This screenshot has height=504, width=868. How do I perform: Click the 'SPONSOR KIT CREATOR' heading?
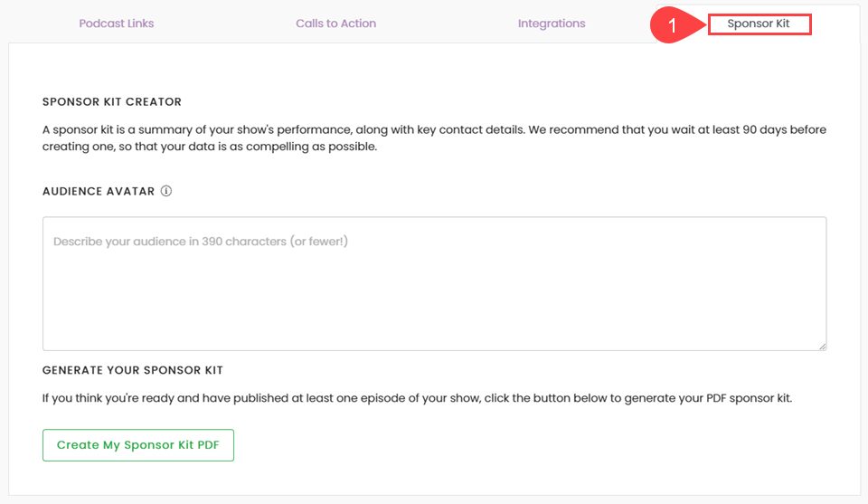coord(112,102)
